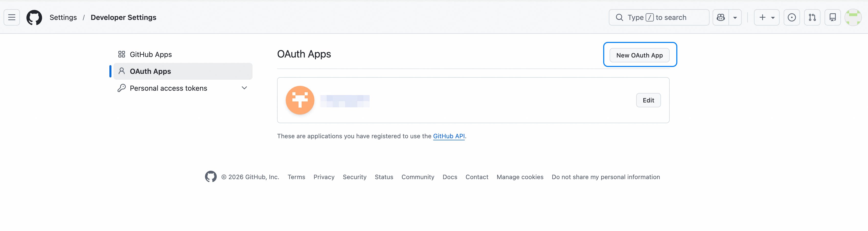Open the orange OAuth app logo
The height and width of the screenshot is (231, 868).
pos(300,100)
